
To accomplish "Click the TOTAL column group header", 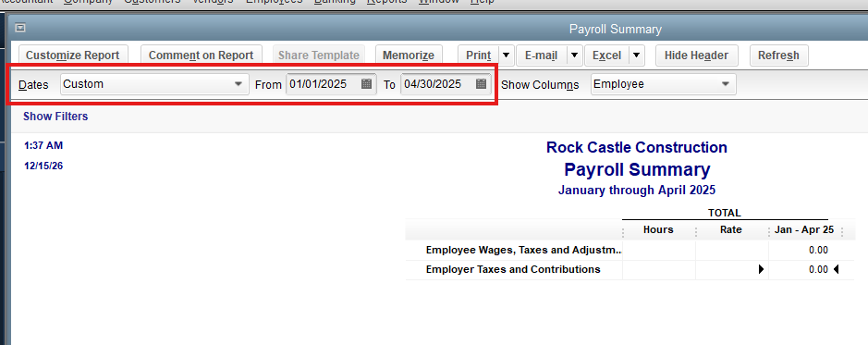I will click(x=724, y=213).
